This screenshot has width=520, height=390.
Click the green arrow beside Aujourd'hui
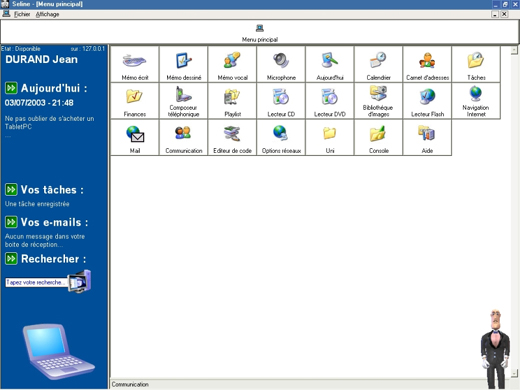coord(11,88)
